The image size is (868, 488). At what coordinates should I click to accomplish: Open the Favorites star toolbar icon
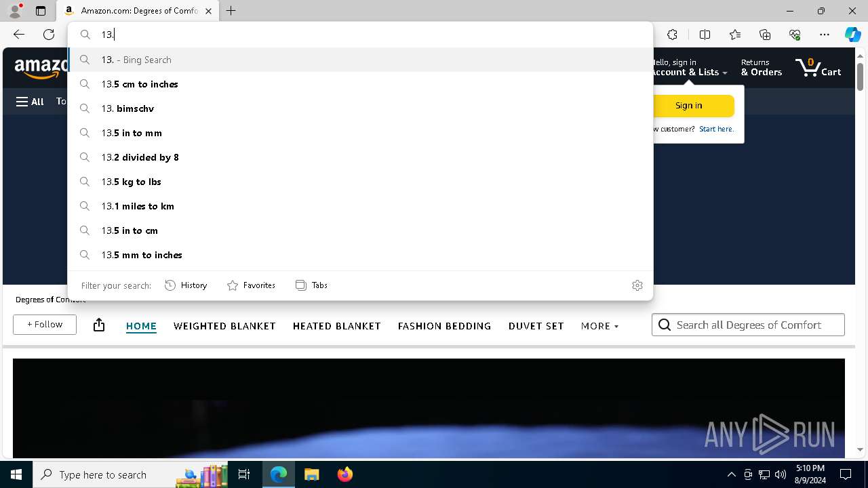(735, 35)
